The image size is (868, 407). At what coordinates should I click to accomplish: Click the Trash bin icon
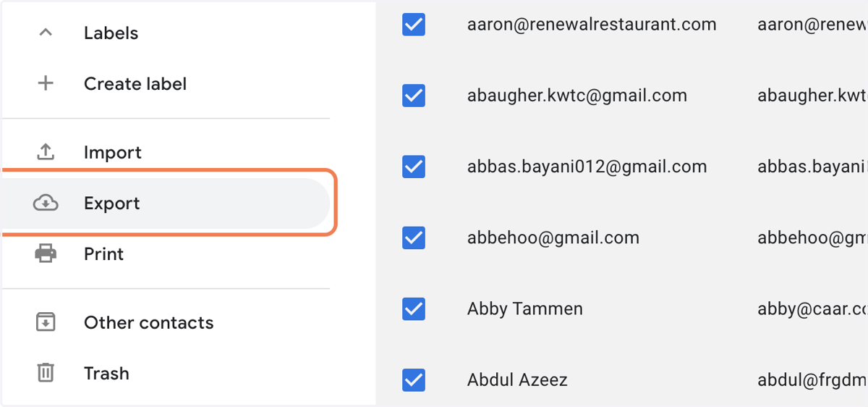coord(46,373)
